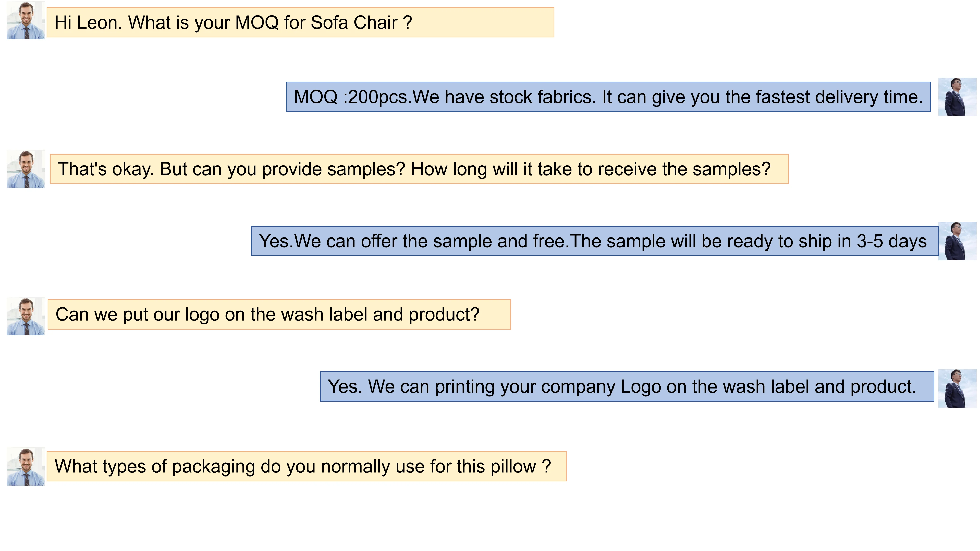
Task: Click the 'What types of packaging' message bubble
Action: coord(306,467)
